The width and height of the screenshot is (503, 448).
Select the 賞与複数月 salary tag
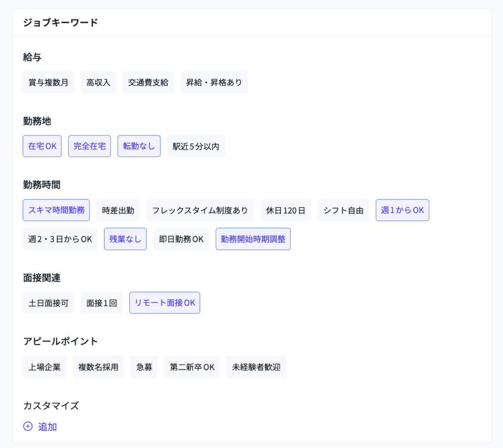pyautogui.click(x=48, y=82)
